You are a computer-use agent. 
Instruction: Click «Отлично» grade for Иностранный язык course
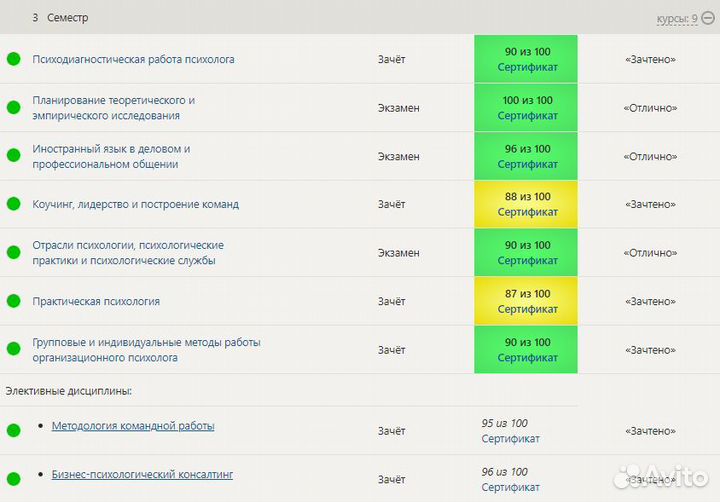[x=650, y=157]
